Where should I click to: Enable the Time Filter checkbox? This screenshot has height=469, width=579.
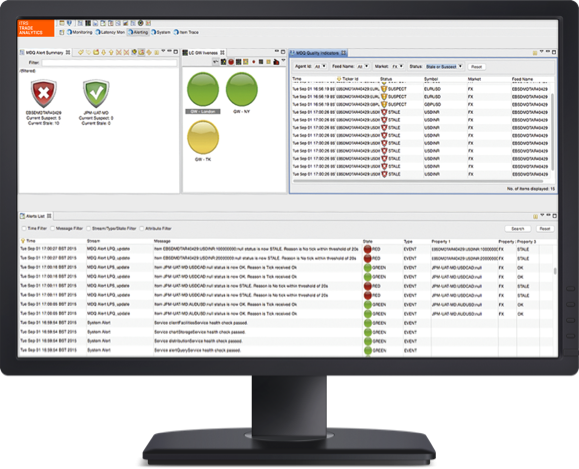[24, 229]
